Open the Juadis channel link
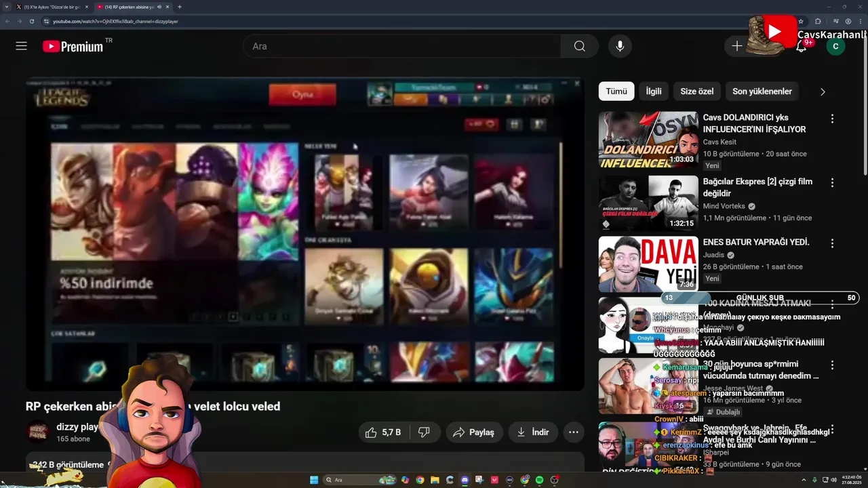868x488 pixels. (x=714, y=255)
